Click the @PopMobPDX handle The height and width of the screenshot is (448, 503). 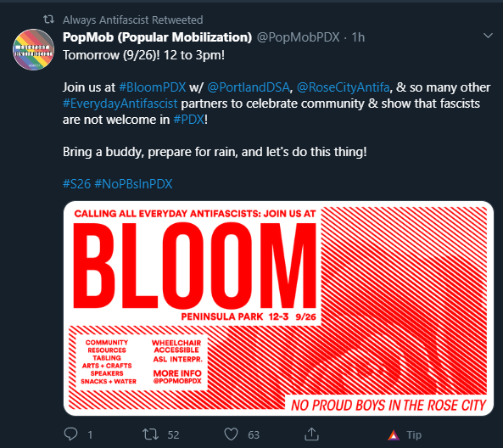pos(298,37)
